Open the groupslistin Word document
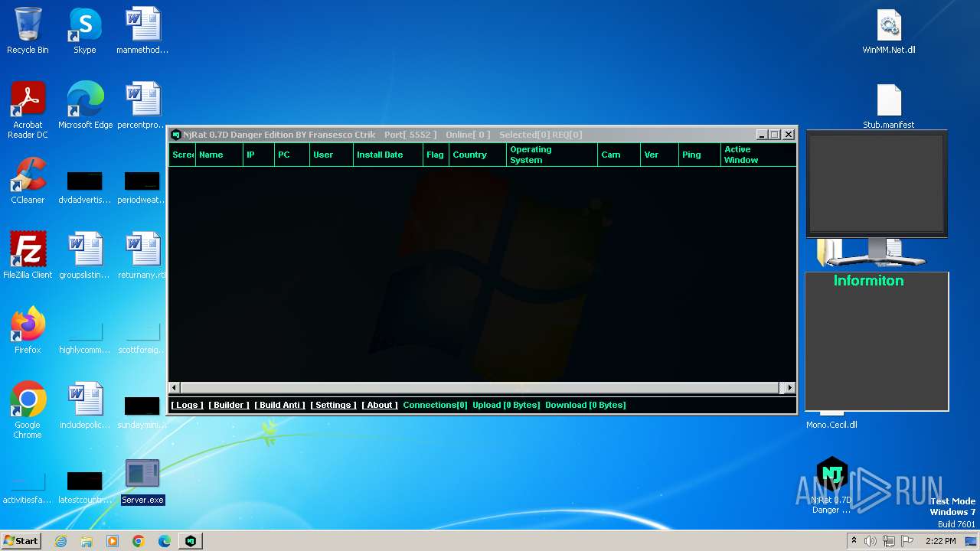The height and width of the screenshot is (551, 980). 85,256
